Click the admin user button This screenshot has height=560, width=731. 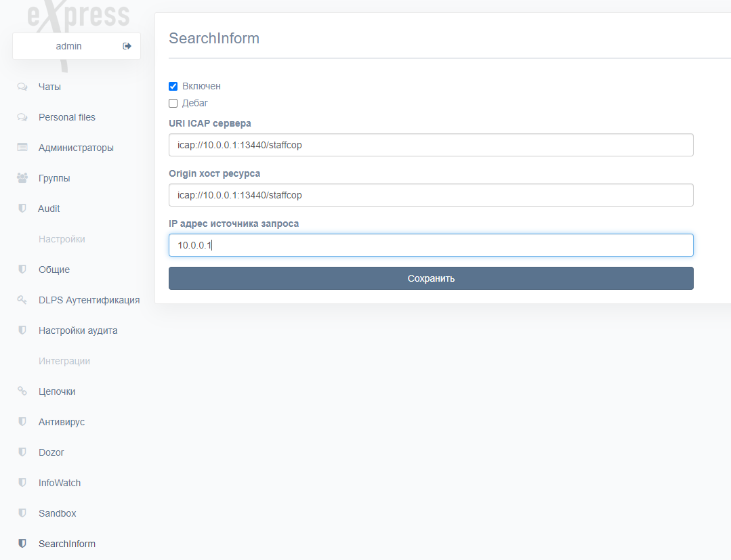[x=68, y=46]
